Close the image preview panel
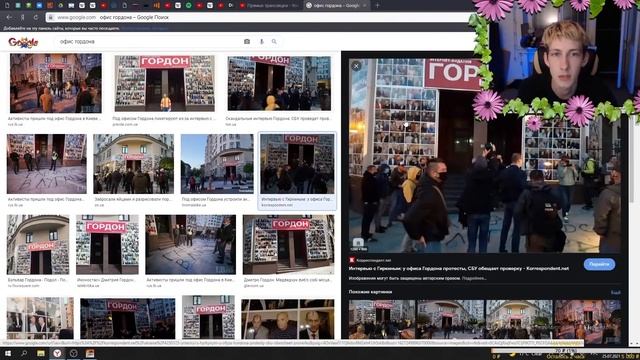The width and height of the screenshot is (640, 360). (x=356, y=66)
